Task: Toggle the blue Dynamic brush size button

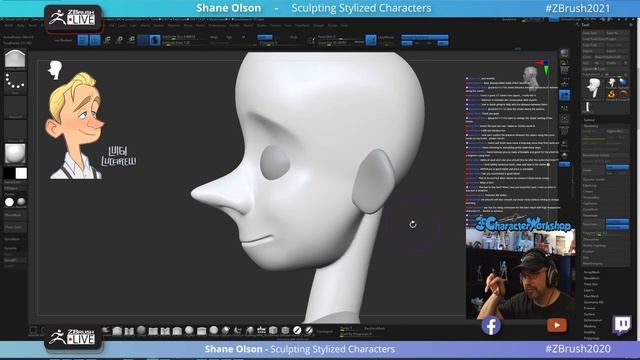Action: [x=371, y=40]
